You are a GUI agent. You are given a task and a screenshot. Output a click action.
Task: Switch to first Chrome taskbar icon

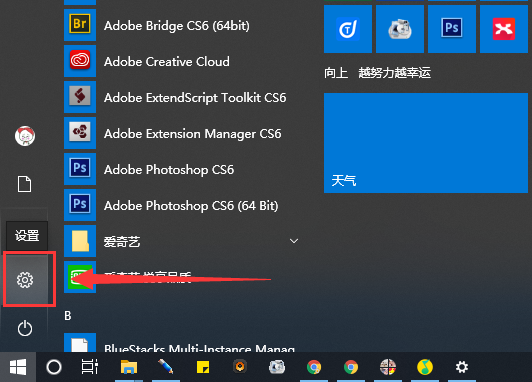click(x=314, y=367)
